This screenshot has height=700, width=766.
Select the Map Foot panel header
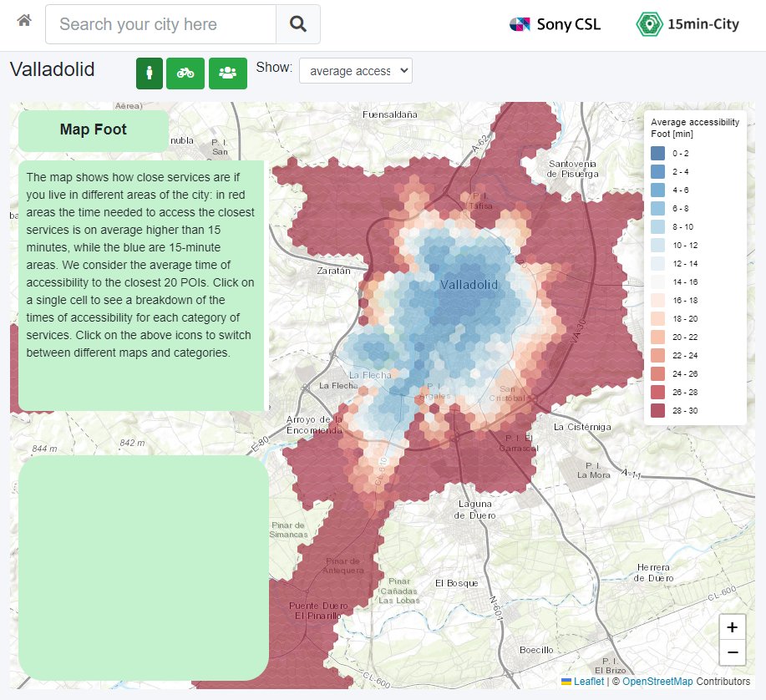93,129
